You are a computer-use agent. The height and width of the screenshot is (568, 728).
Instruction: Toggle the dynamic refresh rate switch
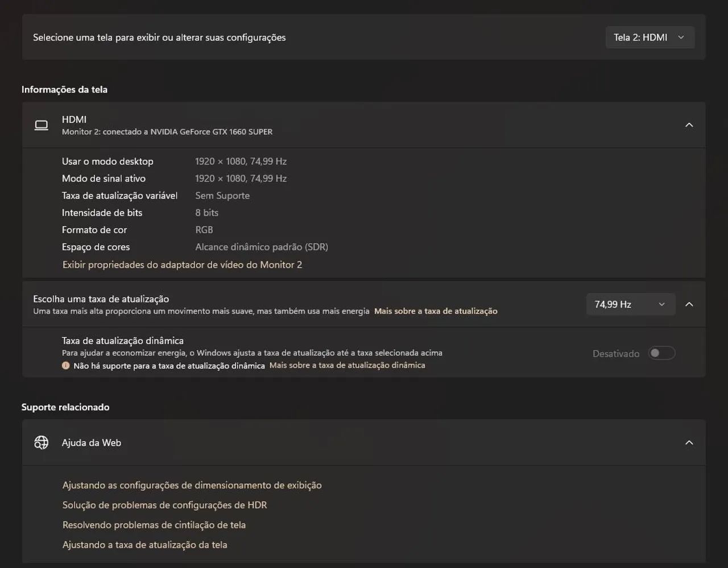click(662, 353)
